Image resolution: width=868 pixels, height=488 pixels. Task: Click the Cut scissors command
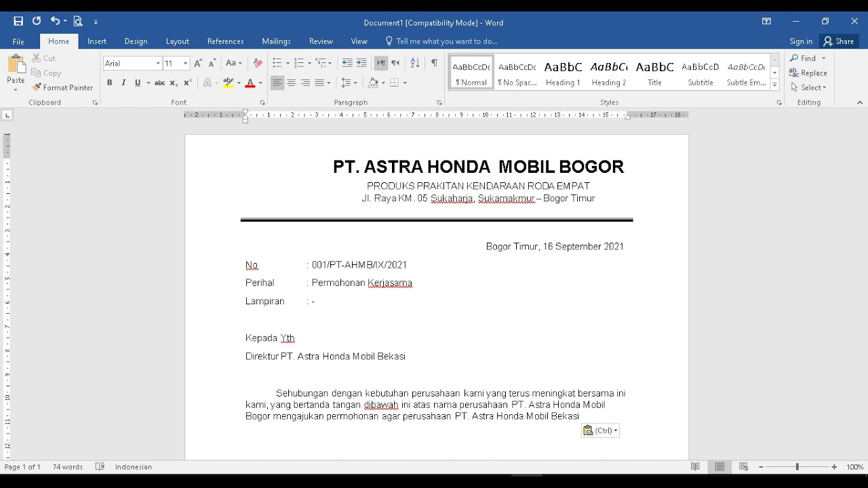(44, 58)
